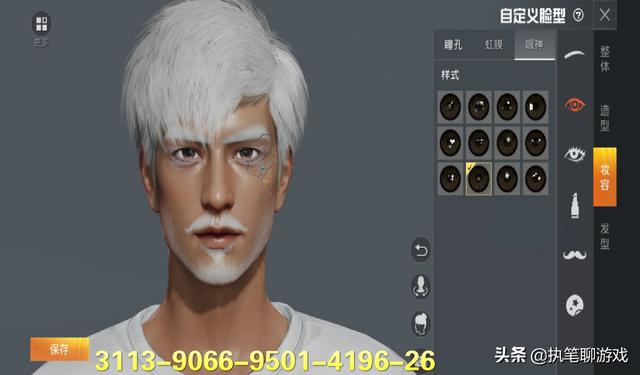Open the 发型 side tab

coord(605,236)
